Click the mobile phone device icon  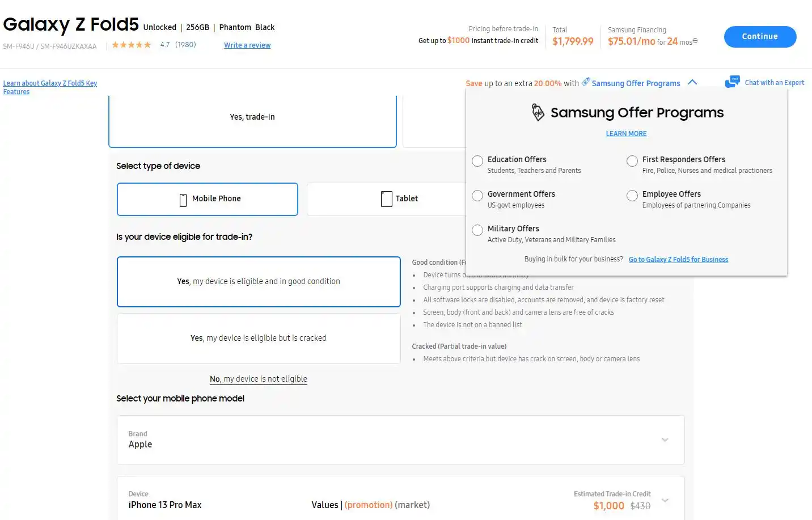pyautogui.click(x=183, y=200)
